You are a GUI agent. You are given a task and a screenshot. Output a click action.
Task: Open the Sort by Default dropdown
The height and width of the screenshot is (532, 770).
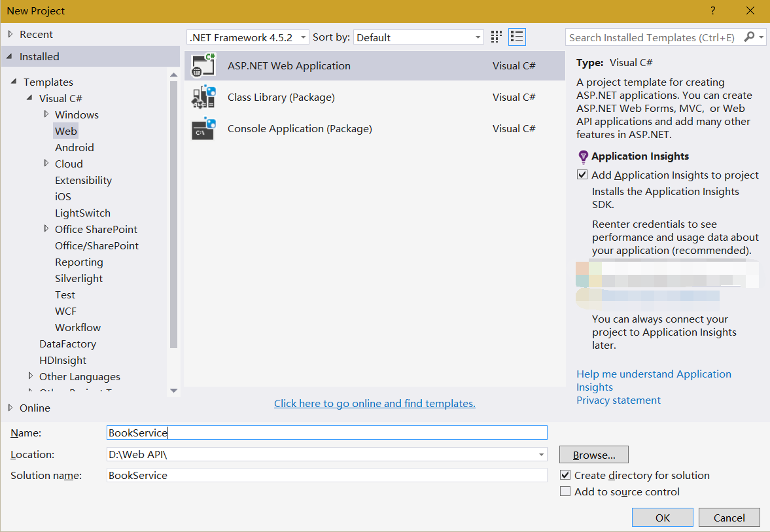(419, 37)
